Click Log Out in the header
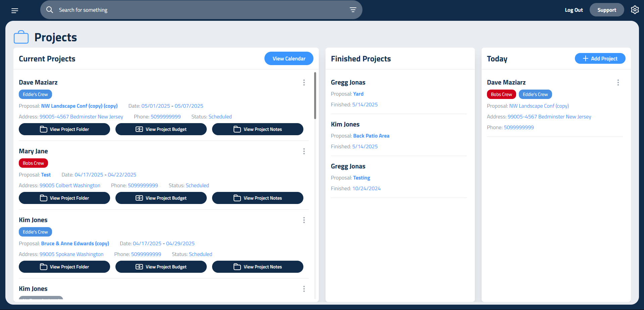This screenshot has height=310, width=644. coord(574,10)
